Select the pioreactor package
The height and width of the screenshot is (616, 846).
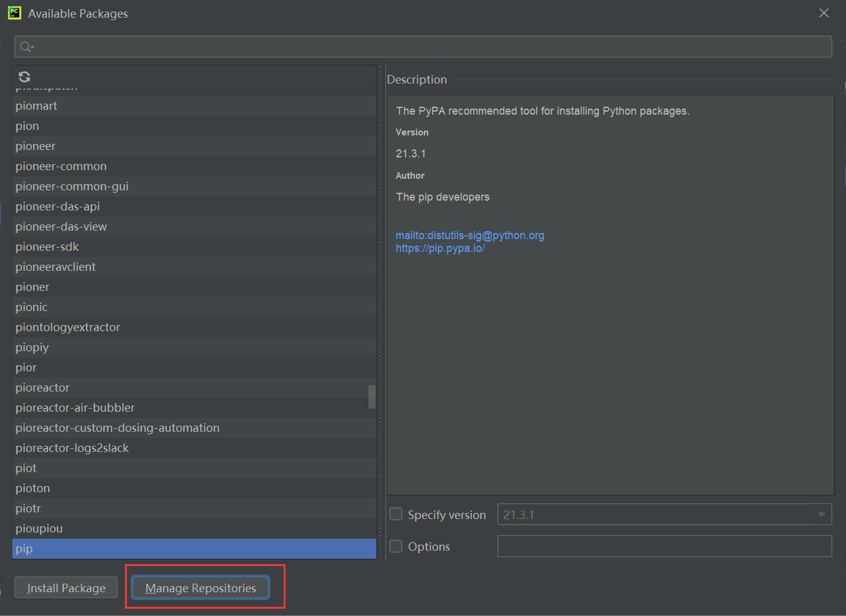(x=43, y=387)
